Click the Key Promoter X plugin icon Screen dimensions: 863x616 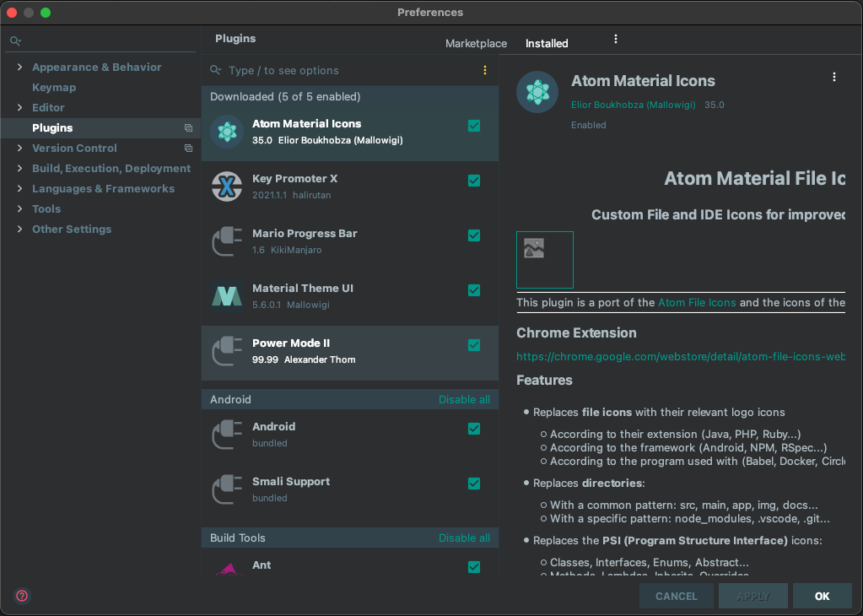click(x=227, y=186)
